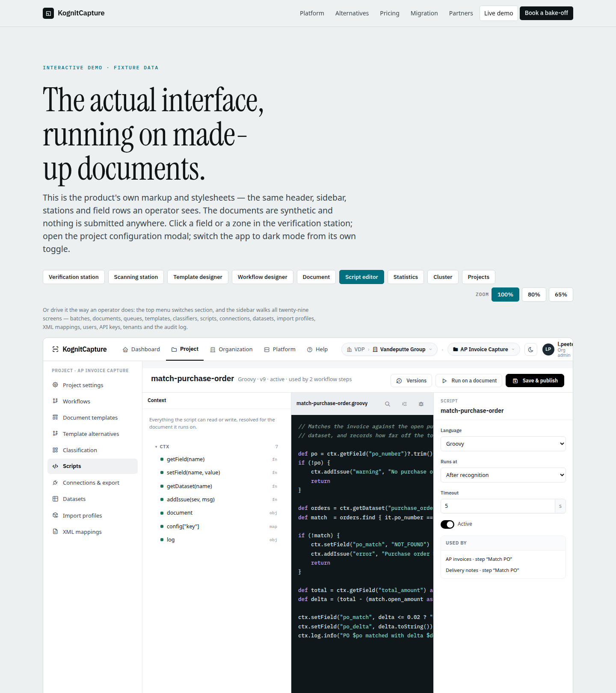Select Classification in the project sidebar

92,450
